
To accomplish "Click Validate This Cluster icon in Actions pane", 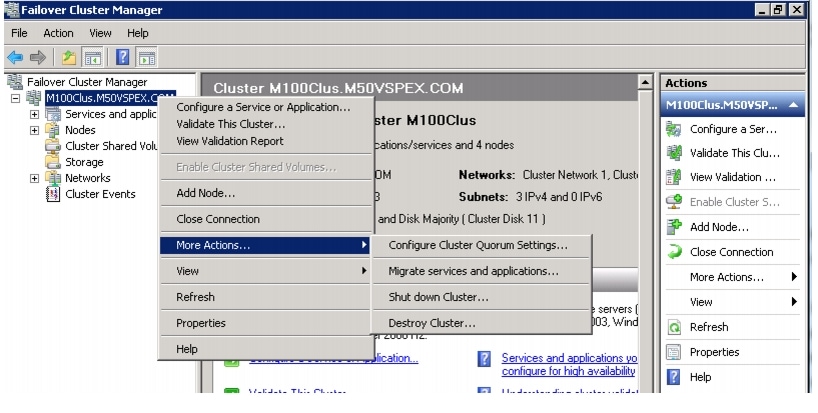I will 674,153.
